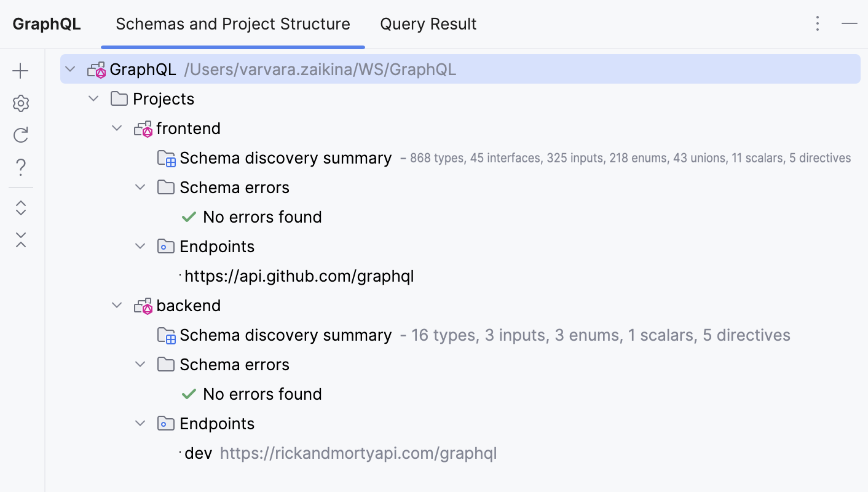Image resolution: width=868 pixels, height=492 pixels.
Task: Click the Endpoints folder icon under frontend
Action: click(x=166, y=246)
